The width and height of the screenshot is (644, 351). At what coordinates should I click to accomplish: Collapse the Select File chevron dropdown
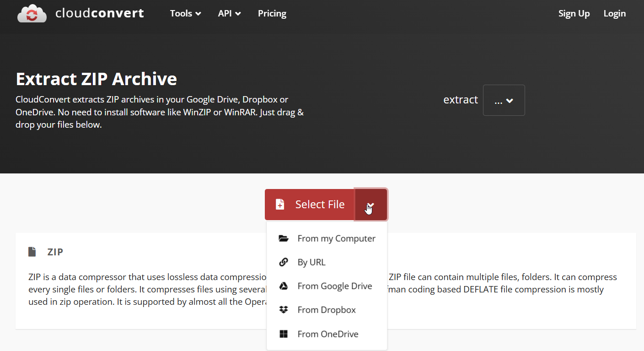coord(370,204)
